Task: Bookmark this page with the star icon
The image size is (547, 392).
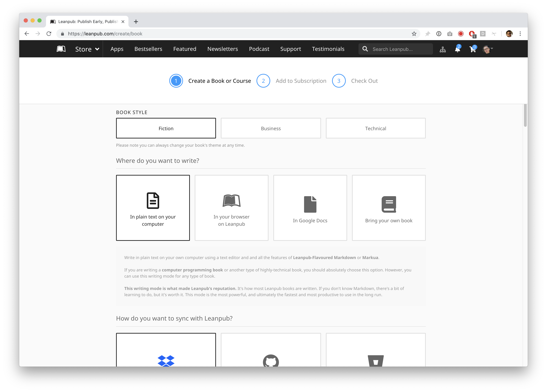Action: [414, 34]
